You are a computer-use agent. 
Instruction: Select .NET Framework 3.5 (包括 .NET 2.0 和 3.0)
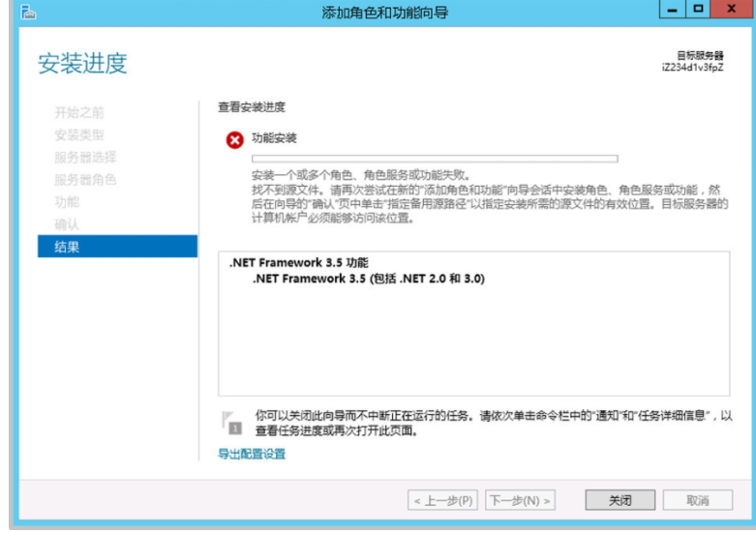click(368, 279)
